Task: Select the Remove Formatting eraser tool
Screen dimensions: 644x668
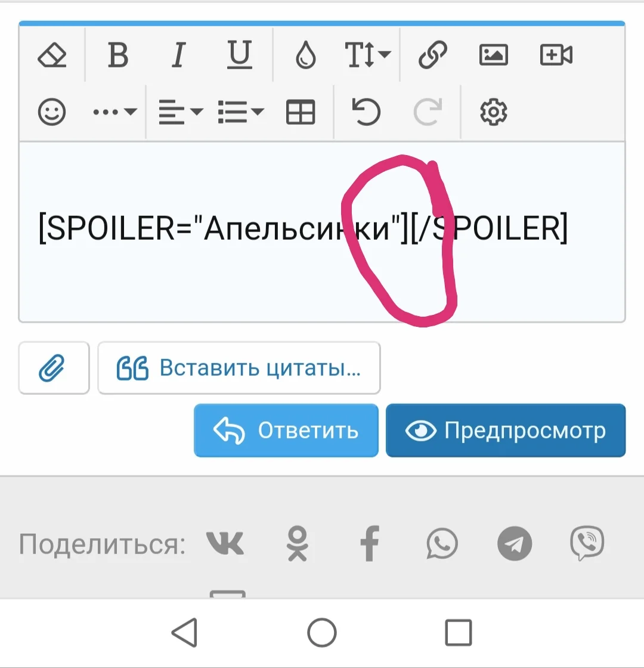Action: click(52, 55)
